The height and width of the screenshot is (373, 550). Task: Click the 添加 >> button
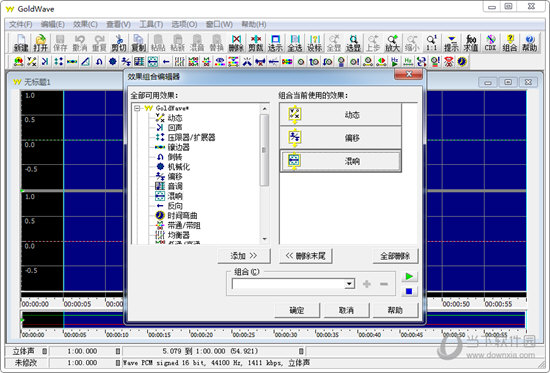tap(244, 256)
